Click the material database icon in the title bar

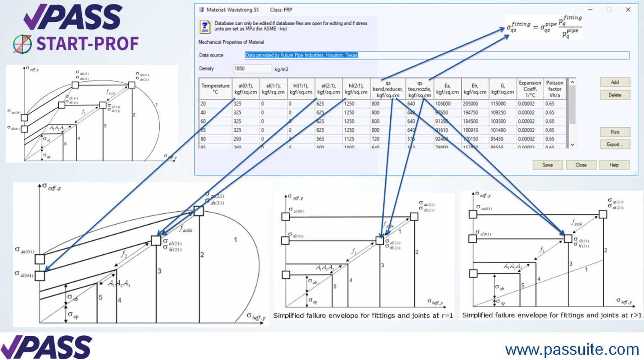[202, 9]
